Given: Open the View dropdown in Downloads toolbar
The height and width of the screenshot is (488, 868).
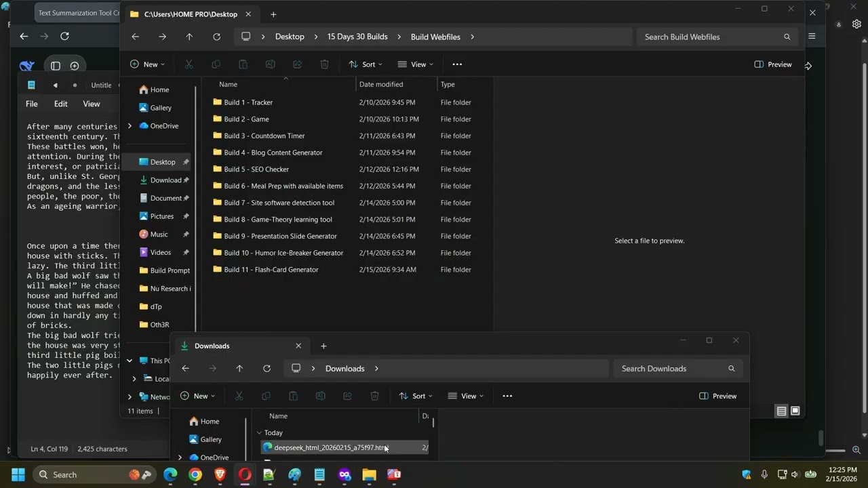Looking at the screenshot, I should click(466, 396).
